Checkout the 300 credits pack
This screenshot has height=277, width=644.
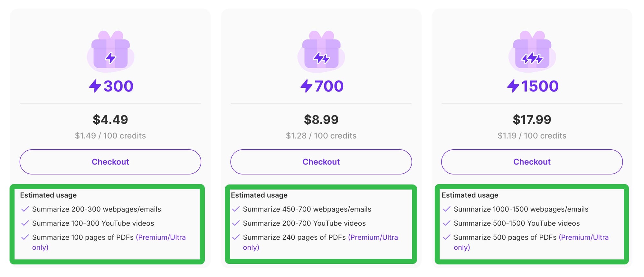tap(110, 162)
